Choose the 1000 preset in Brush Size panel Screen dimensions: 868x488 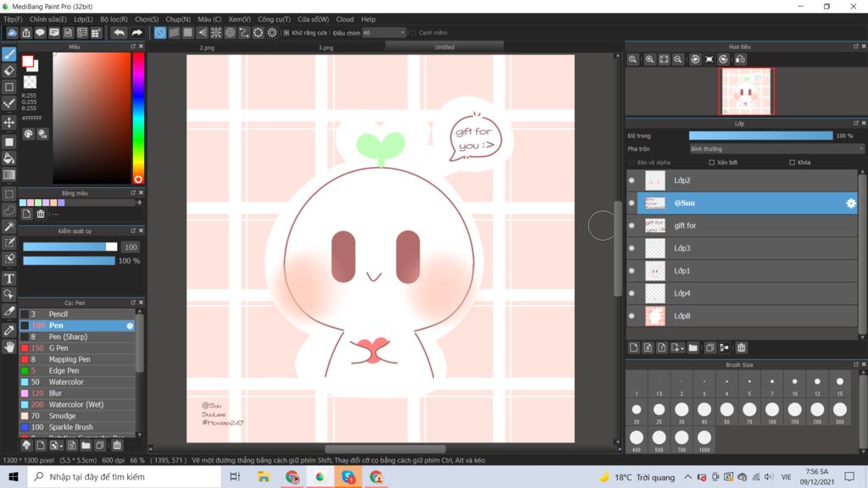pos(704,441)
